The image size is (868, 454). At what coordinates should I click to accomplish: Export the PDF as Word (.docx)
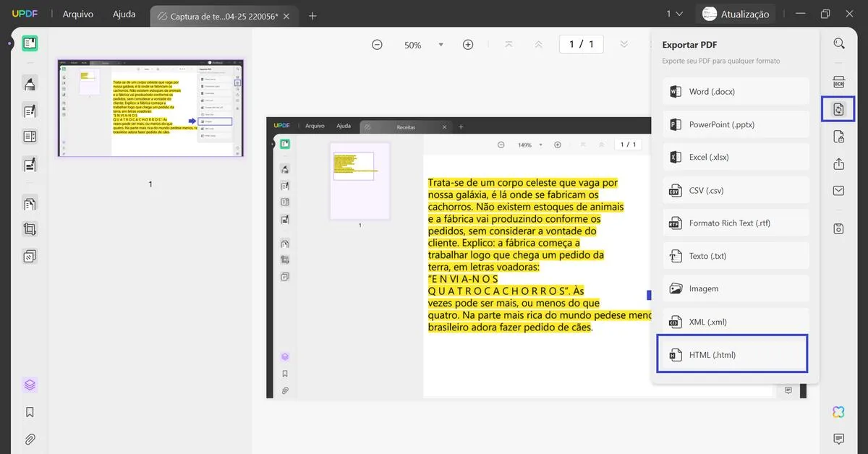(x=735, y=91)
